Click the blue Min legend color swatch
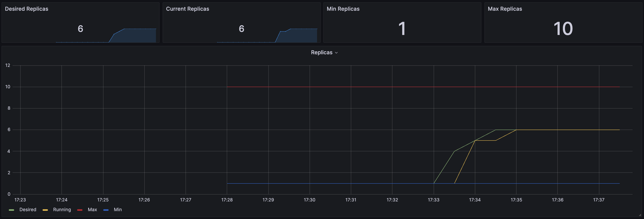Screen dimensions: 644x219 (x=106, y=210)
